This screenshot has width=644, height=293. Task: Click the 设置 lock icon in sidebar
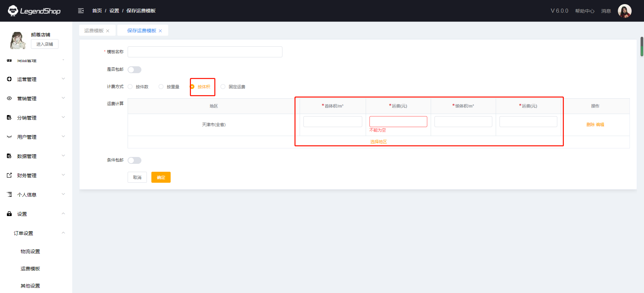9,214
